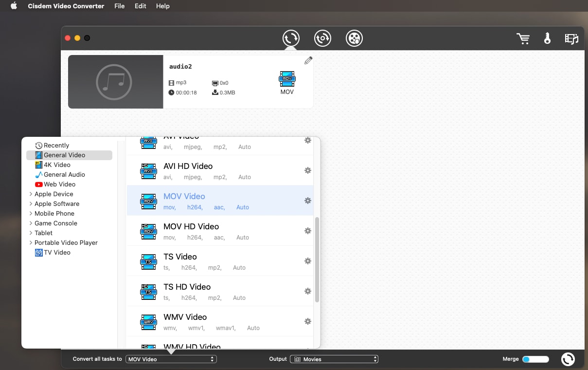The width and height of the screenshot is (588, 370).
Task: Open the Apple menu
Action: coord(14,6)
